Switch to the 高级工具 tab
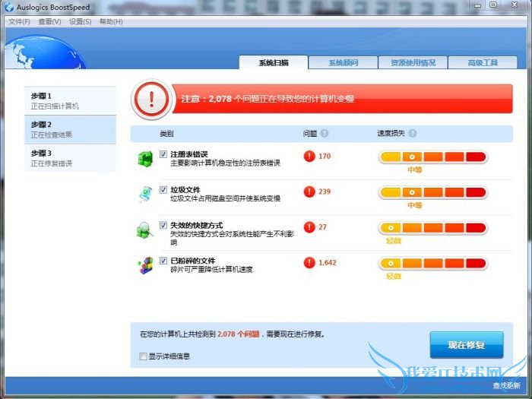The width and height of the screenshot is (532, 399). tap(483, 63)
